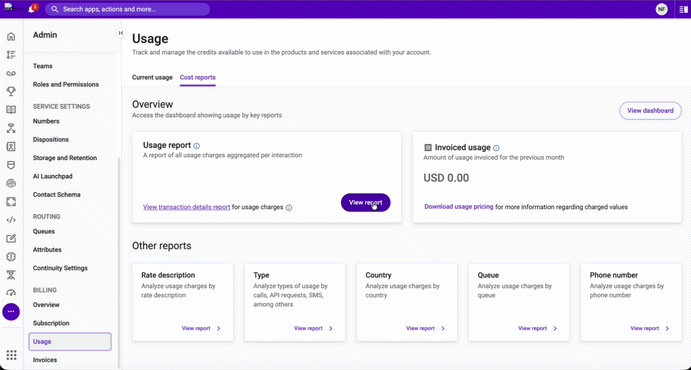View report for Type
691x370 pixels.
click(x=313, y=329)
